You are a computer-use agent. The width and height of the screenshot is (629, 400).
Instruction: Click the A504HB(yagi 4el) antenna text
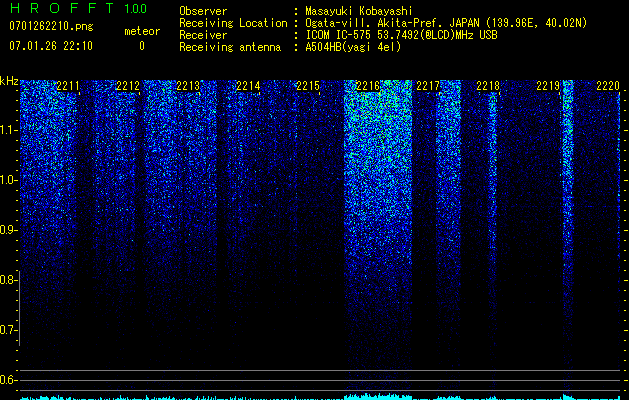[353, 47]
